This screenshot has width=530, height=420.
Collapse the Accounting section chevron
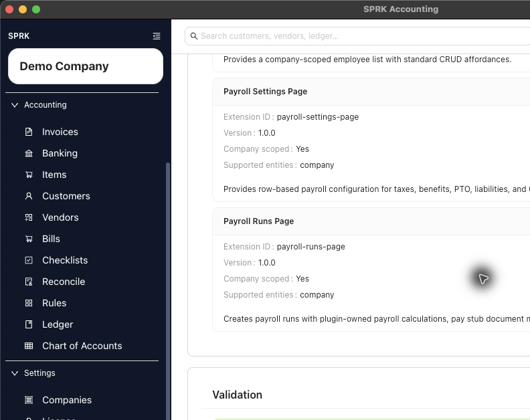tap(15, 105)
